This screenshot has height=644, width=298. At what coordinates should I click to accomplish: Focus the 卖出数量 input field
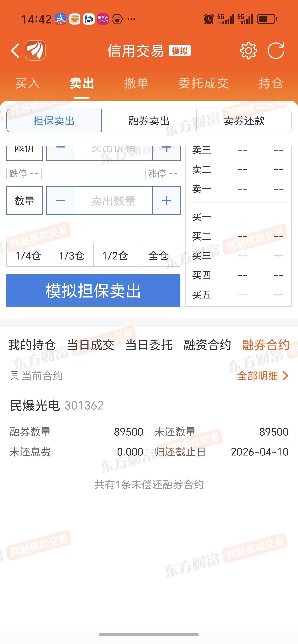(113, 201)
